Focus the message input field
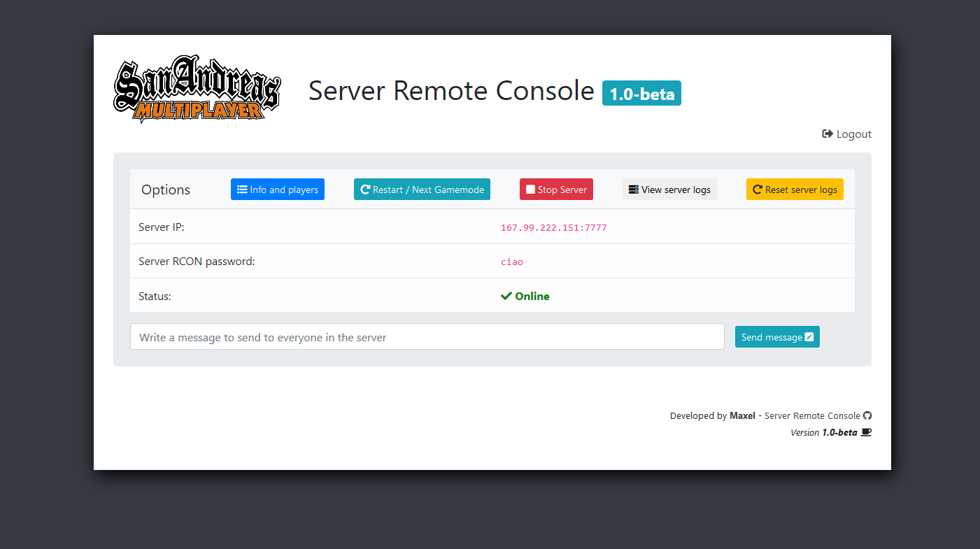This screenshot has width=980, height=549. coord(427,336)
